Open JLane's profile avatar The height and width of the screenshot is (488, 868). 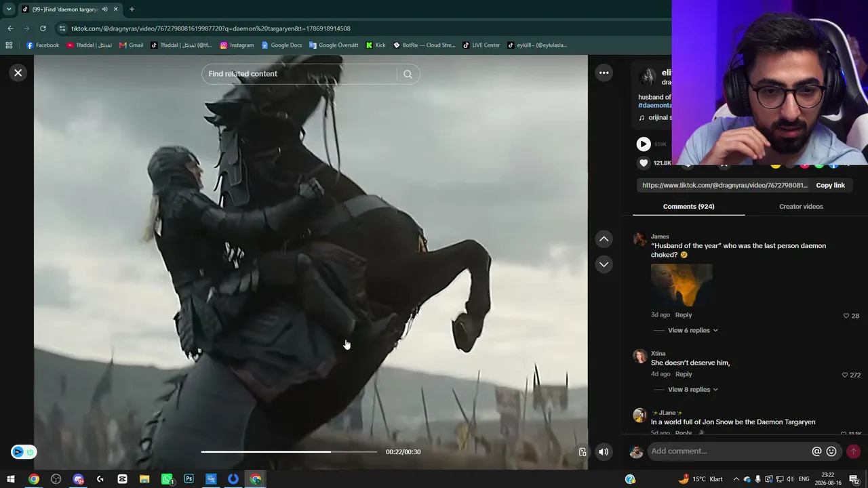pos(639,415)
